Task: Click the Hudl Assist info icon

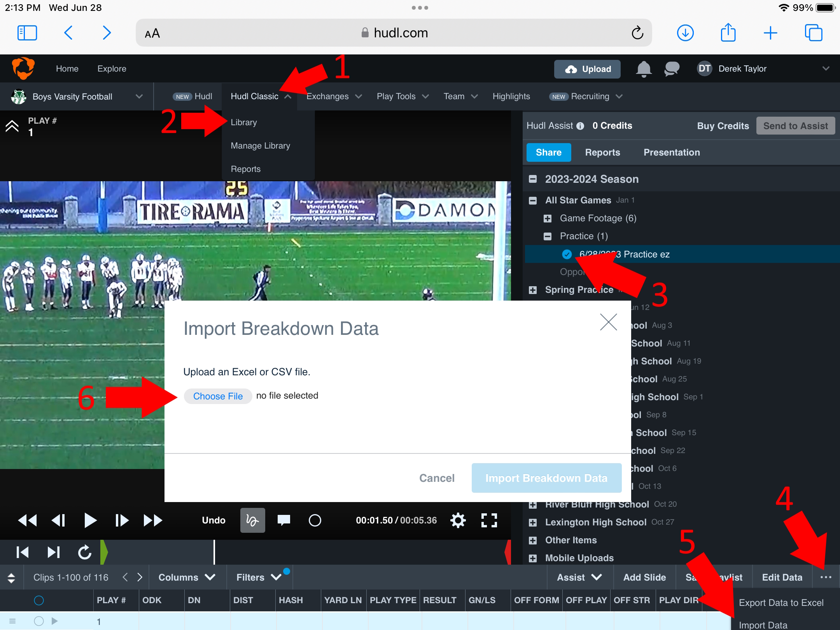Action: (x=580, y=126)
